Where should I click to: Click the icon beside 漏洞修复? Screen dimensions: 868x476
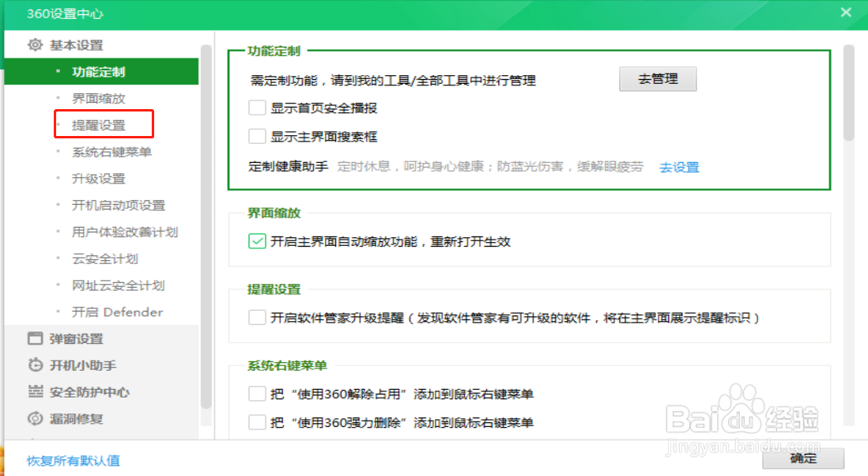(35, 418)
